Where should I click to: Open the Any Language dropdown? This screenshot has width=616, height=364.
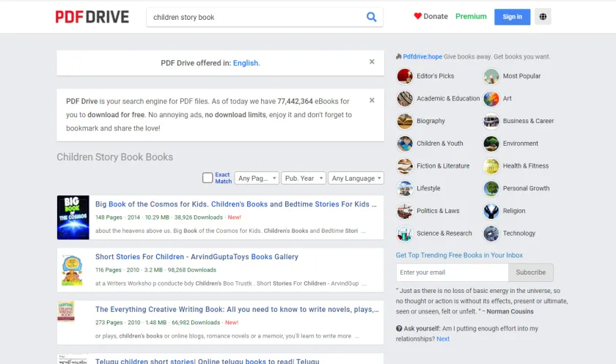[x=356, y=178]
